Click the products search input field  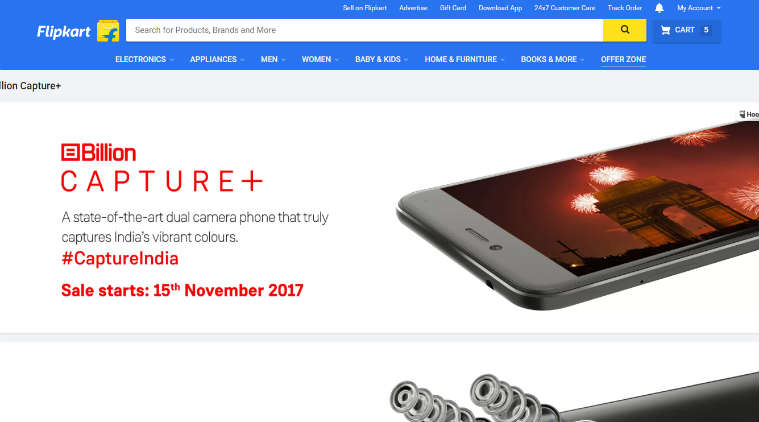pos(364,30)
